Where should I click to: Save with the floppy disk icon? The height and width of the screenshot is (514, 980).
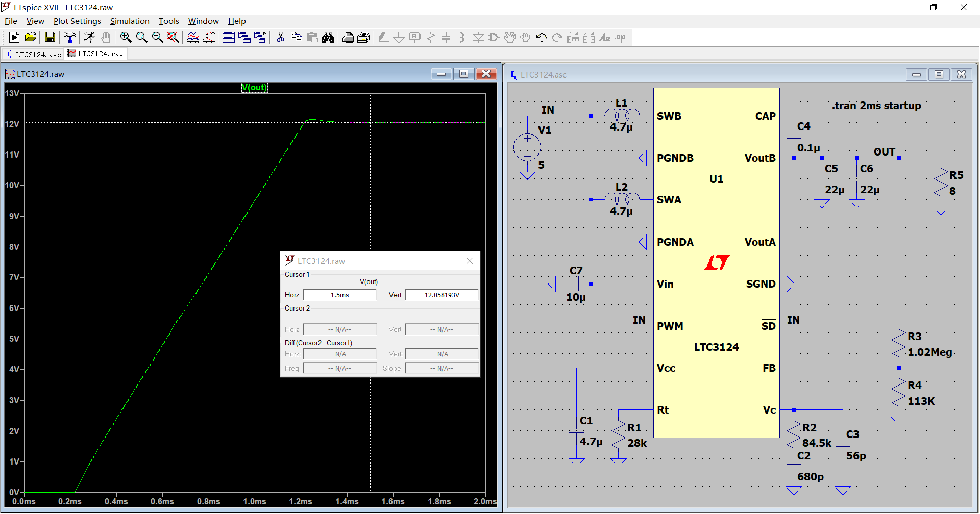[x=50, y=37]
